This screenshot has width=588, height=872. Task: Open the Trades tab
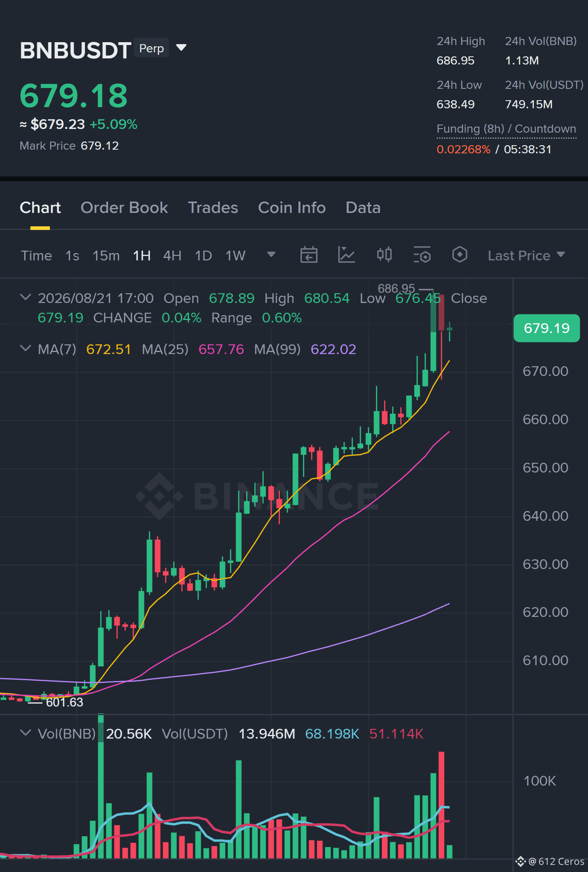click(x=213, y=208)
